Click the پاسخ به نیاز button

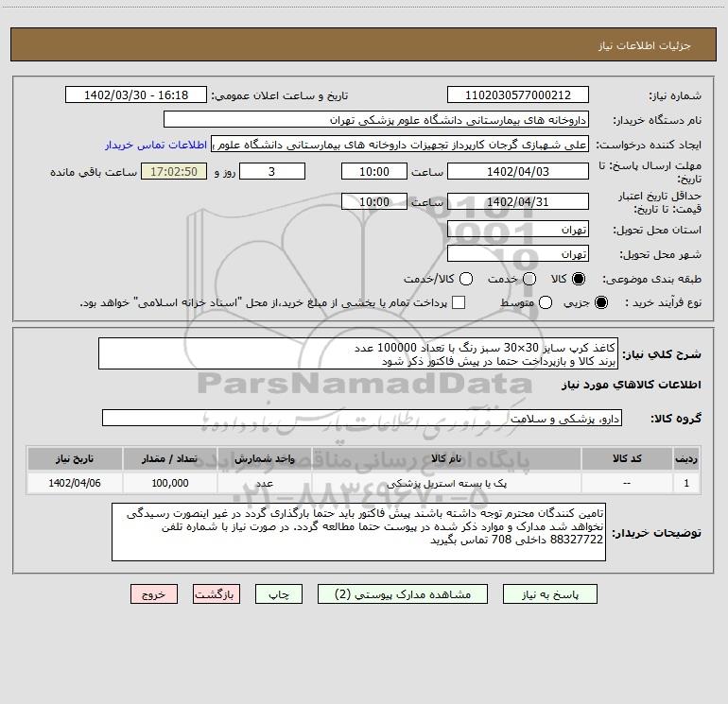click(549, 594)
